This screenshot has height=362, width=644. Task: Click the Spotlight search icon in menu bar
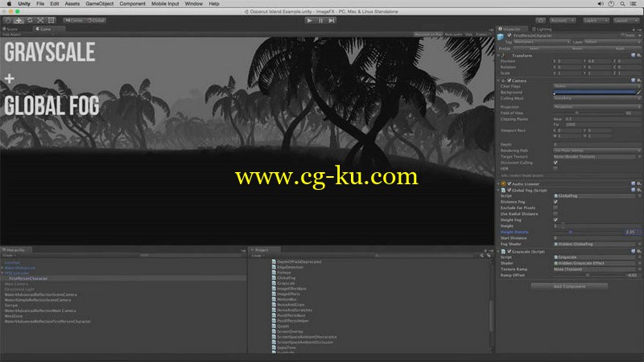point(622,4)
